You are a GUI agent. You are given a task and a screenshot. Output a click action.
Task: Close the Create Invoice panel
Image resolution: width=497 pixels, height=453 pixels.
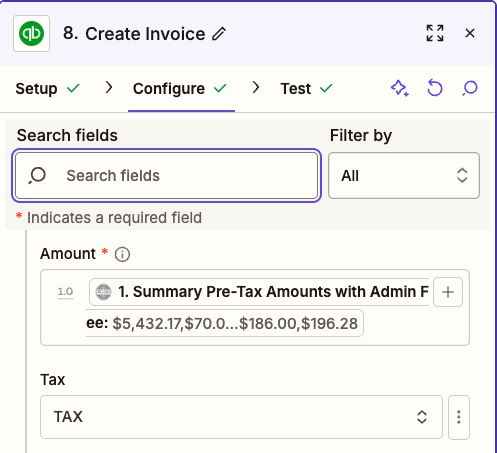(470, 33)
